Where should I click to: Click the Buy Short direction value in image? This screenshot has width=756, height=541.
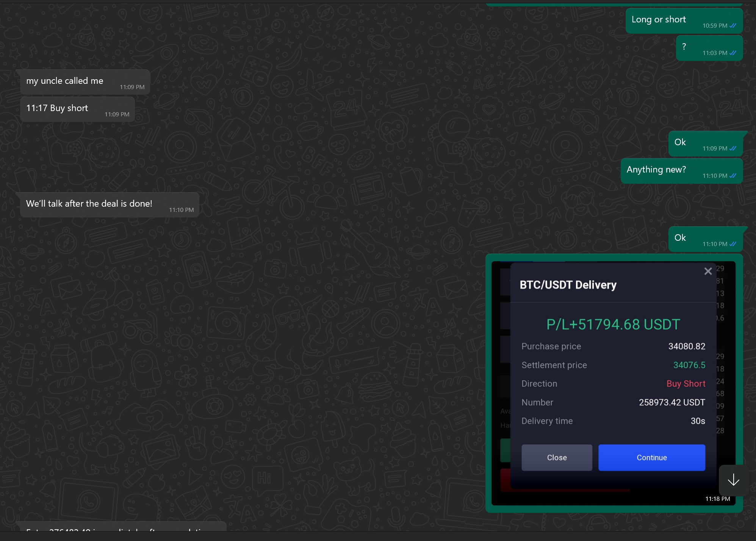click(x=686, y=384)
